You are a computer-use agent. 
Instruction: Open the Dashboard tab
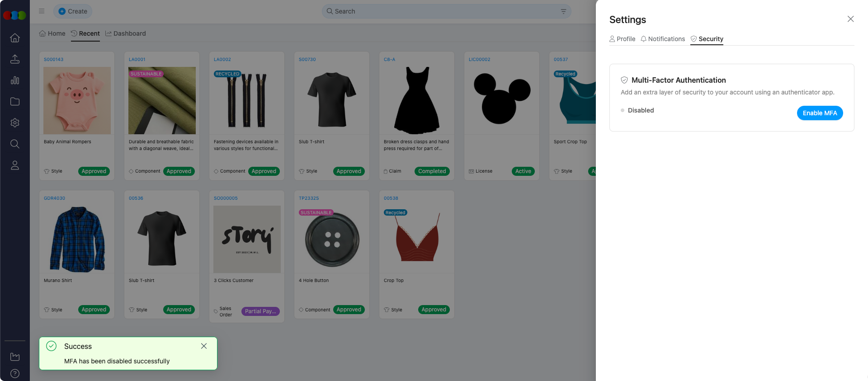pyautogui.click(x=126, y=33)
